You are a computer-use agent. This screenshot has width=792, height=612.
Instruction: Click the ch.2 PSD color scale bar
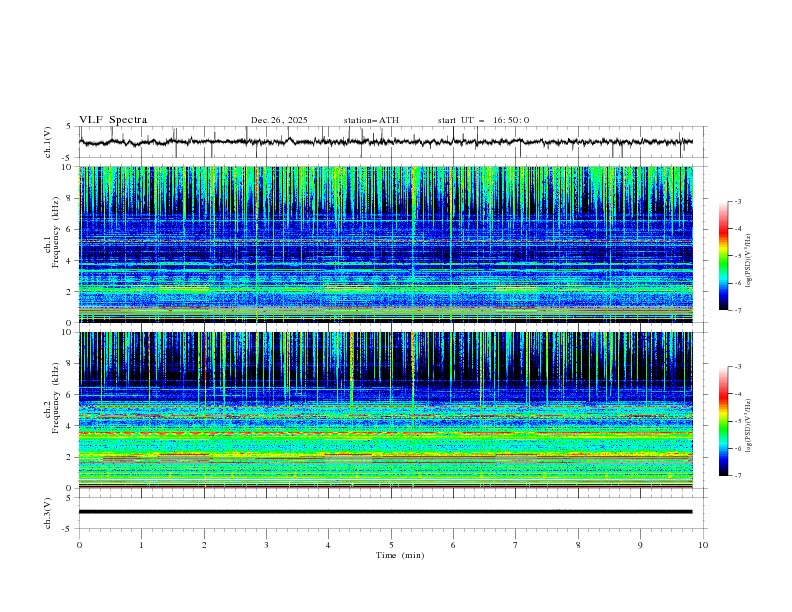(x=723, y=421)
